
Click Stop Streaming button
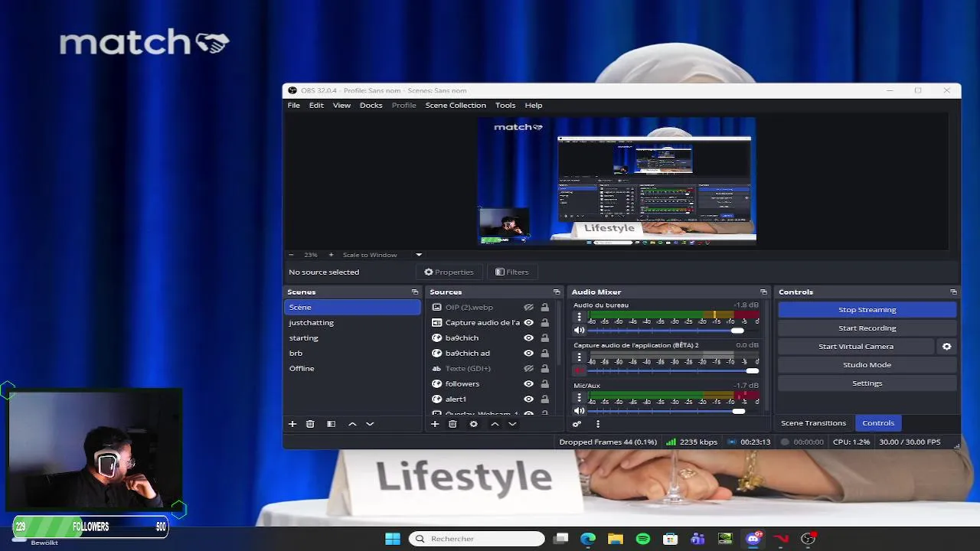[x=867, y=310]
